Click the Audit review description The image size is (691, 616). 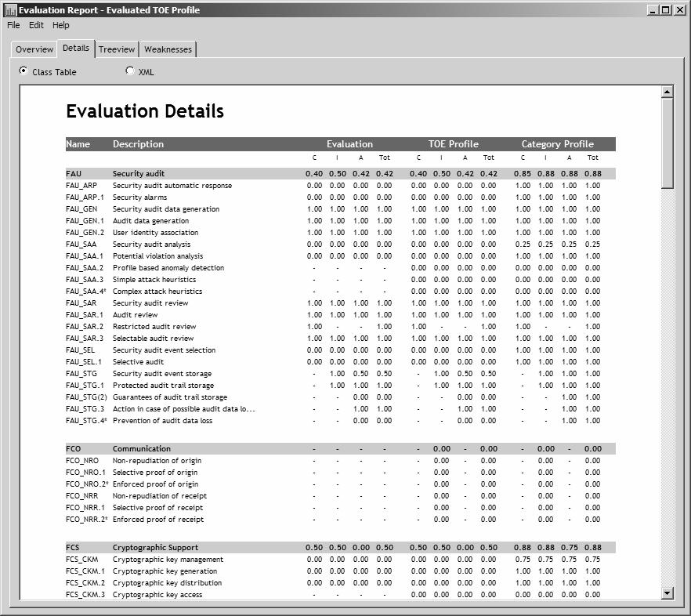click(x=136, y=315)
